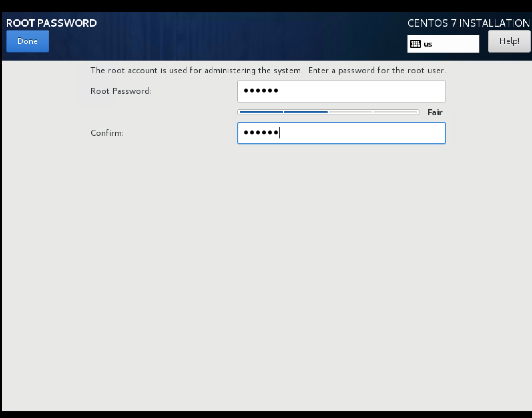Click the keyboard icon in the layout indicator

[x=415, y=44]
